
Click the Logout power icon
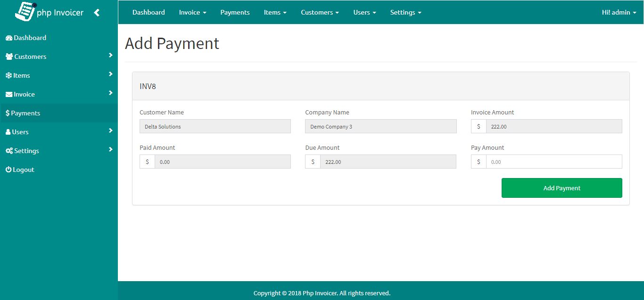coord(8,170)
